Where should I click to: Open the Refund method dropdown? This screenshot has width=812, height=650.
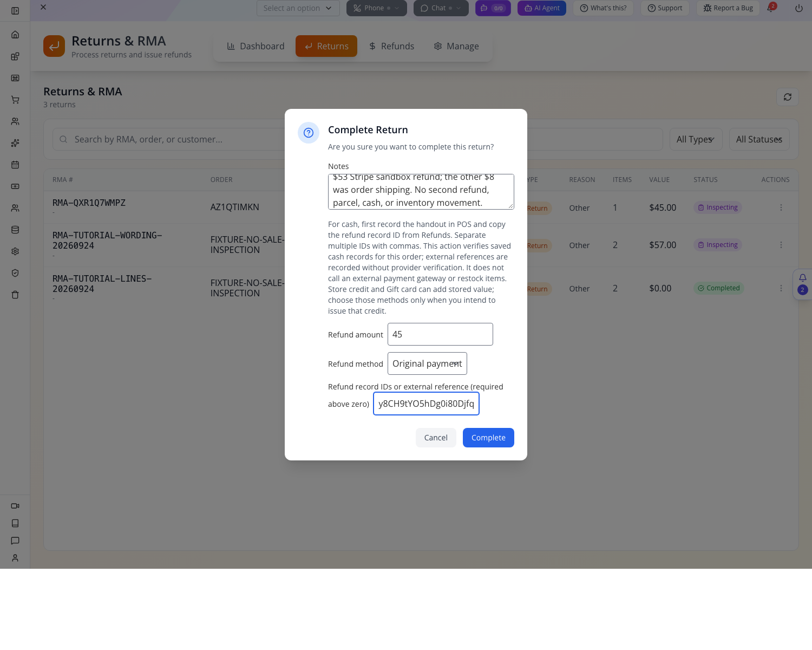(427, 363)
